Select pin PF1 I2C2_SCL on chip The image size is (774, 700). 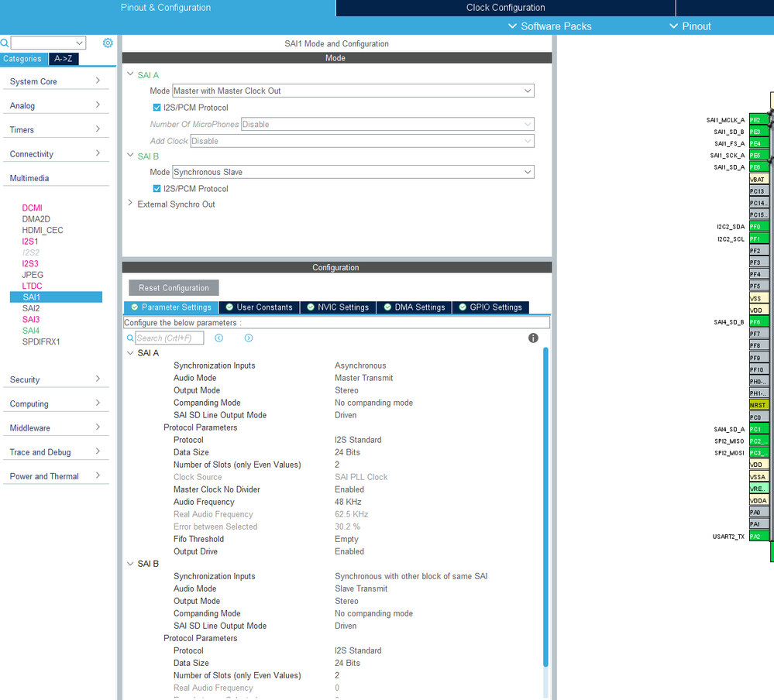(759, 238)
